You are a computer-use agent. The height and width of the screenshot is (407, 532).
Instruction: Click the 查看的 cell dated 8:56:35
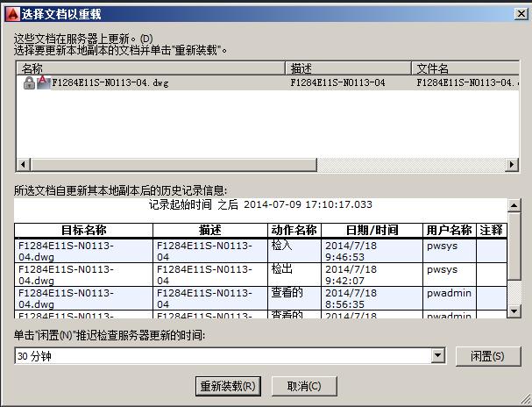pos(294,298)
